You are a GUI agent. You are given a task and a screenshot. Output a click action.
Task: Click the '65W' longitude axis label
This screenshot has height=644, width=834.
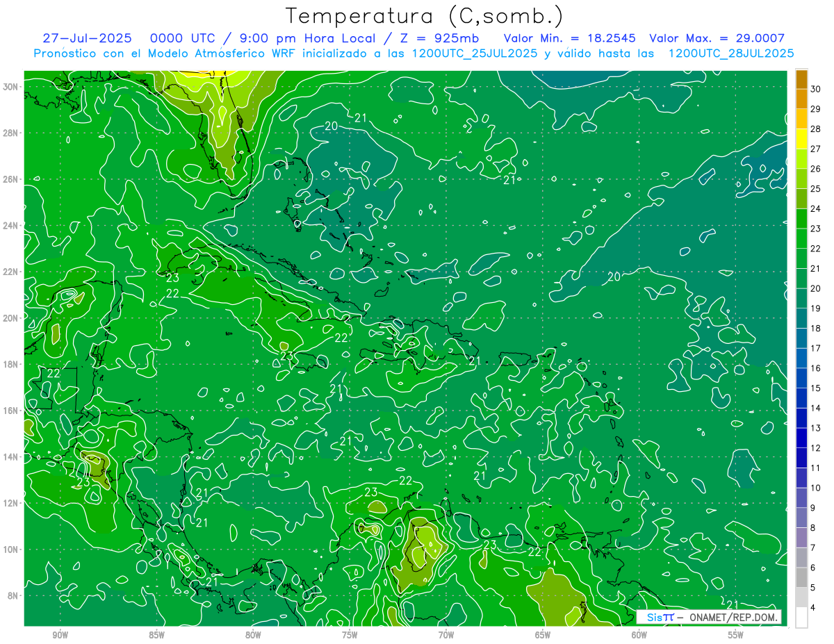click(x=543, y=634)
